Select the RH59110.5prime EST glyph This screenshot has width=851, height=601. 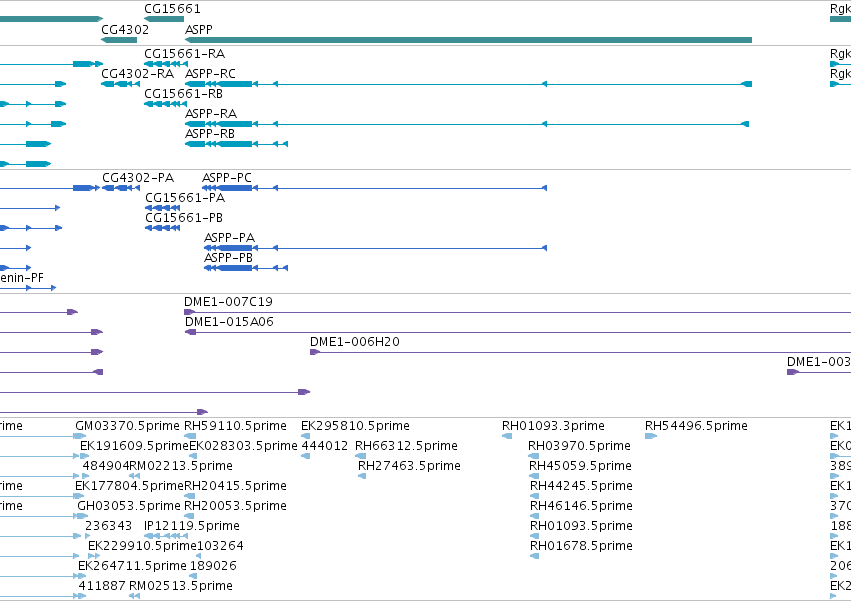tap(190, 436)
